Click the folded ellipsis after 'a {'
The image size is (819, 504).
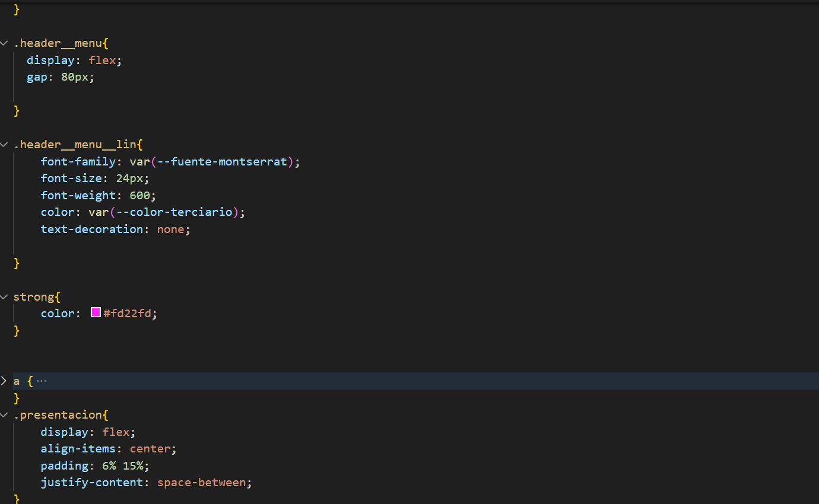pyautogui.click(x=42, y=381)
